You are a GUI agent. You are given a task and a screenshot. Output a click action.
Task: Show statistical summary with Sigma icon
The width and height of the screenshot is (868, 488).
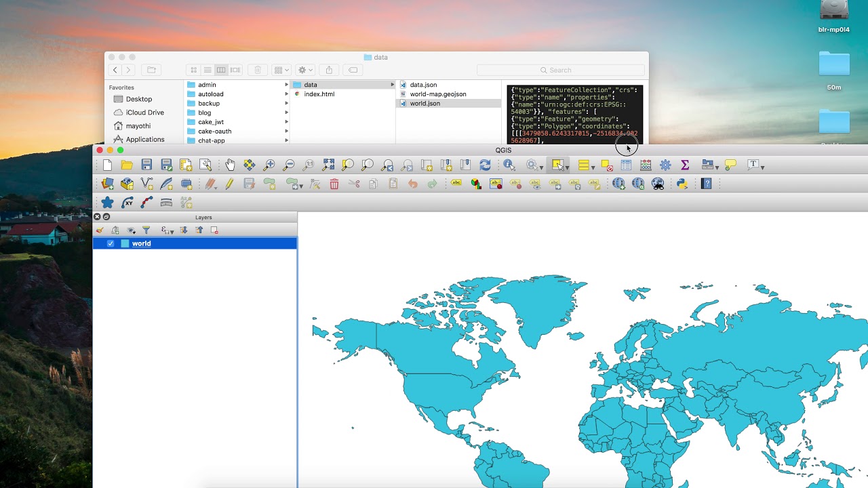[685, 165]
